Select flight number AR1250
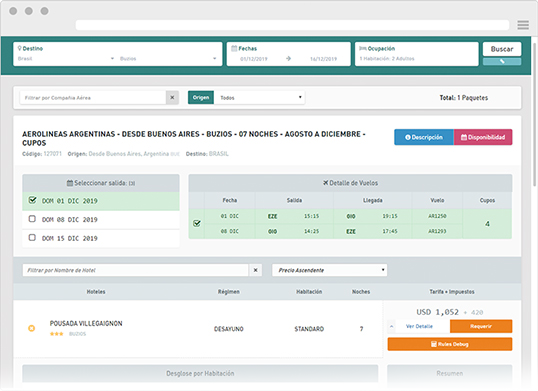The image size is (538, 391). click(437, 216)
